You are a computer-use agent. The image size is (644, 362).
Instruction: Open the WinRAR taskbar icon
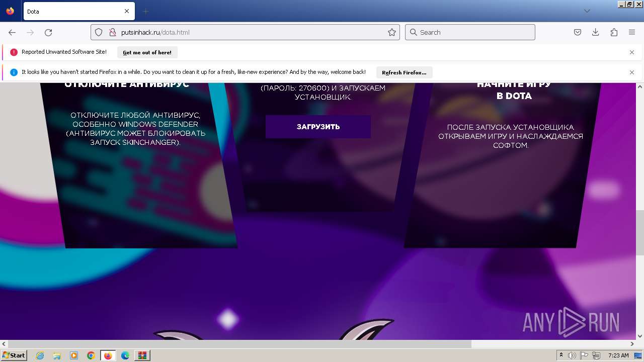pyautogui.click(x=142, y=355)
